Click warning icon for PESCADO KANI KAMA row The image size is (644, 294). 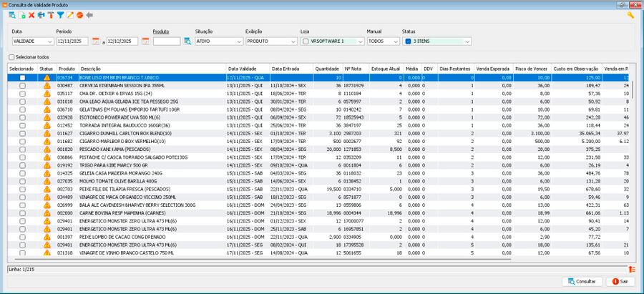point(47,149)
